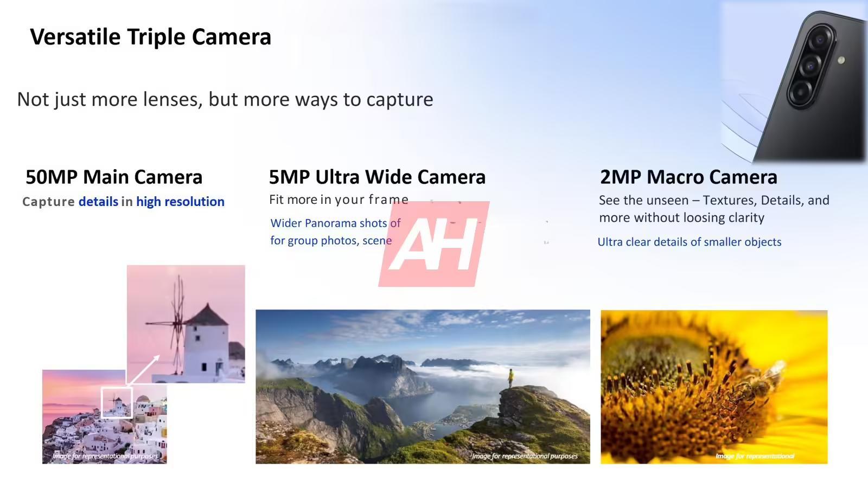Click the bee on the sunflower
This screenshot has height=488, width=868.
pos(759,381)
